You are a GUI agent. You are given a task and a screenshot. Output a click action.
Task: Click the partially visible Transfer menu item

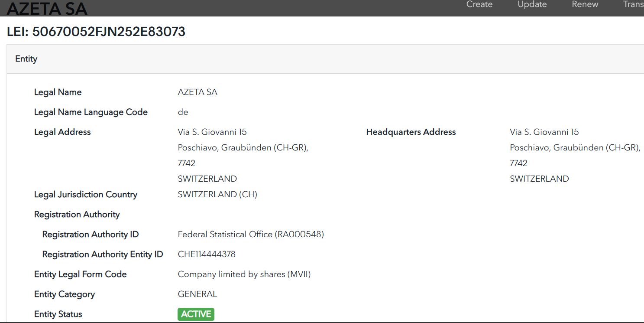pos(633,4)
